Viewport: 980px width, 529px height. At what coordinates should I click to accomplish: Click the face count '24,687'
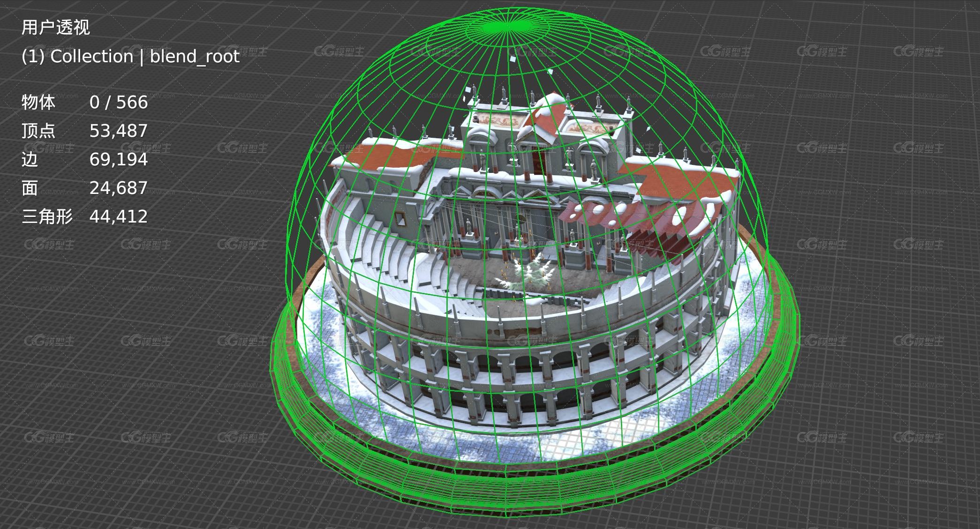tap(119, 188)
